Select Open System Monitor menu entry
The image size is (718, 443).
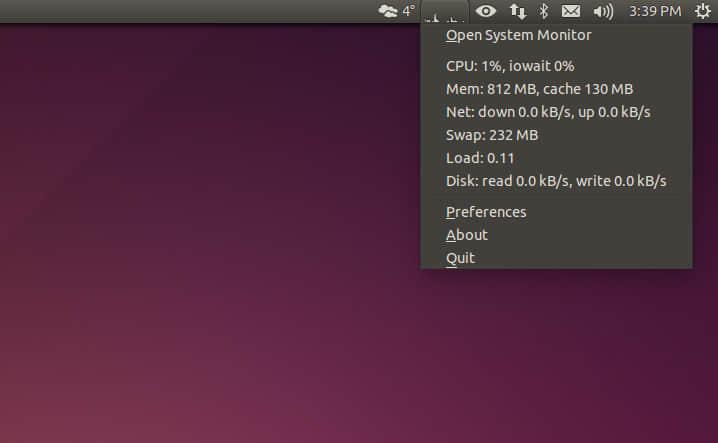click(518, 35)
